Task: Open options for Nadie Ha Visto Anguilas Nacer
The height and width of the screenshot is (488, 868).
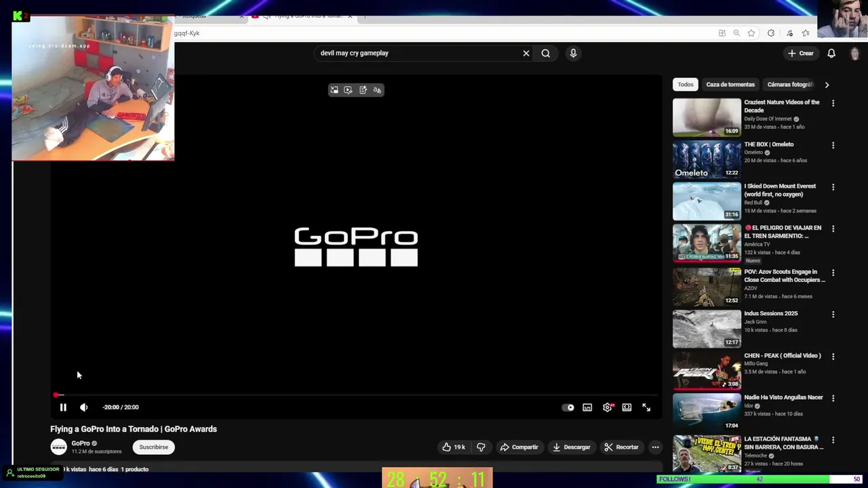Action: click(x=833, y=399)
